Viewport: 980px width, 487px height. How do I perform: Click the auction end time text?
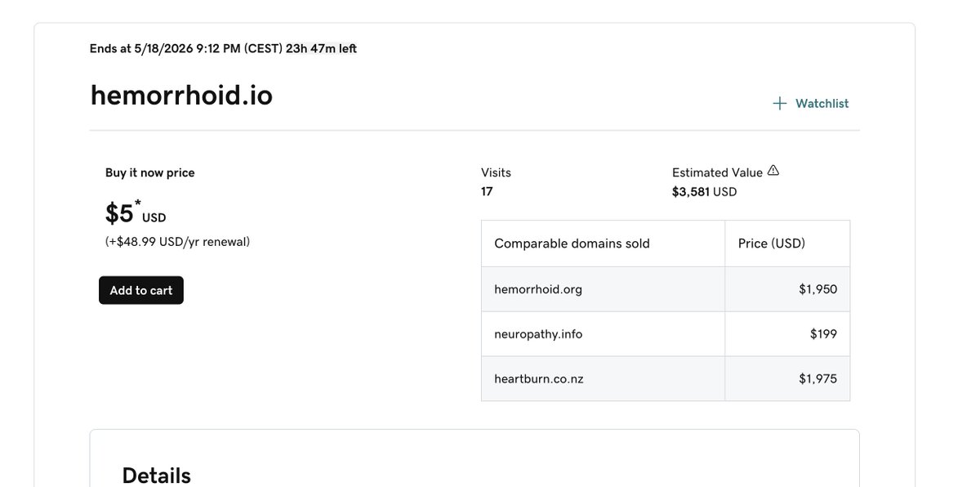pos(223,48)
